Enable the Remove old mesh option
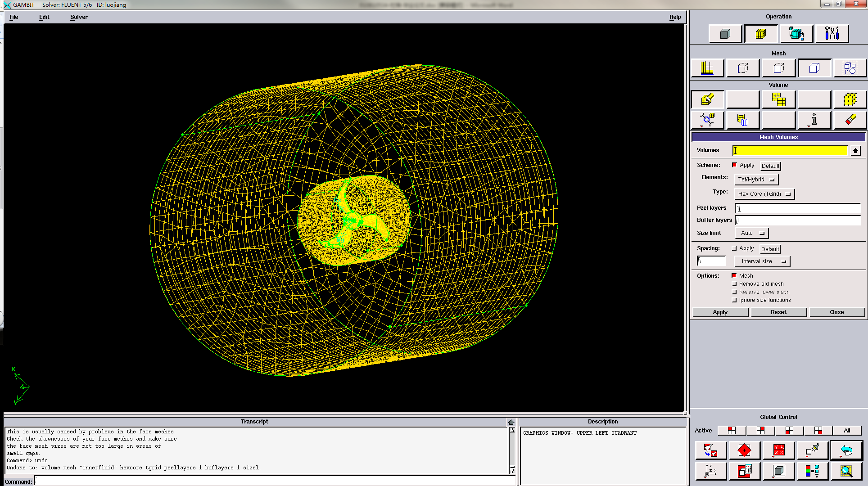This screenshot has height=486, width=868. tap(734, 284)
